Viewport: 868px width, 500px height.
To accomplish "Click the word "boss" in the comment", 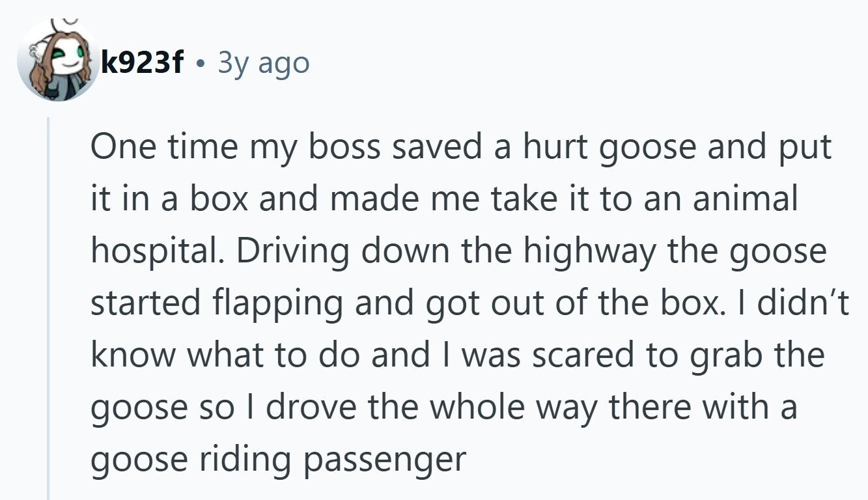I will [344, 148].
